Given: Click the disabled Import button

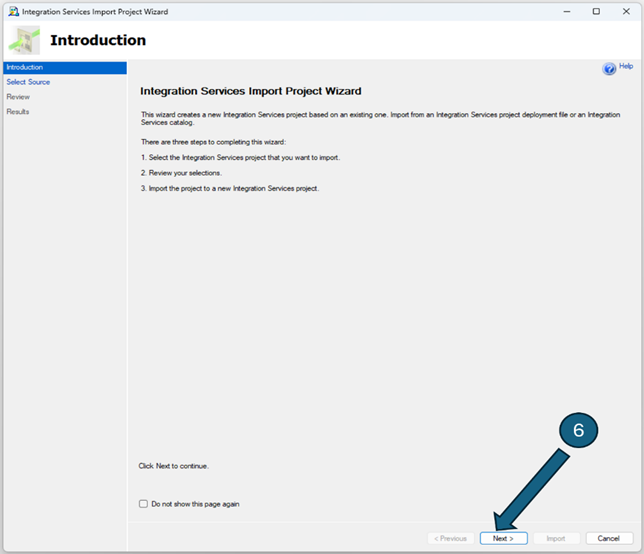Looking at the screenshot, I should (556, 538).
